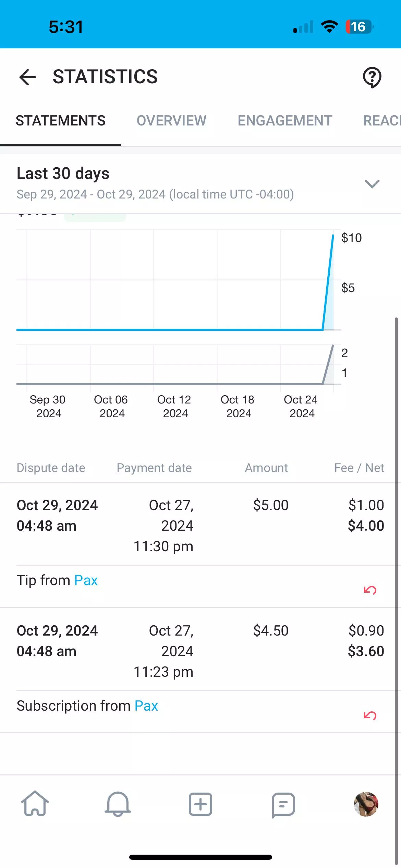Go to the Home feed icon

pos(35,804)
